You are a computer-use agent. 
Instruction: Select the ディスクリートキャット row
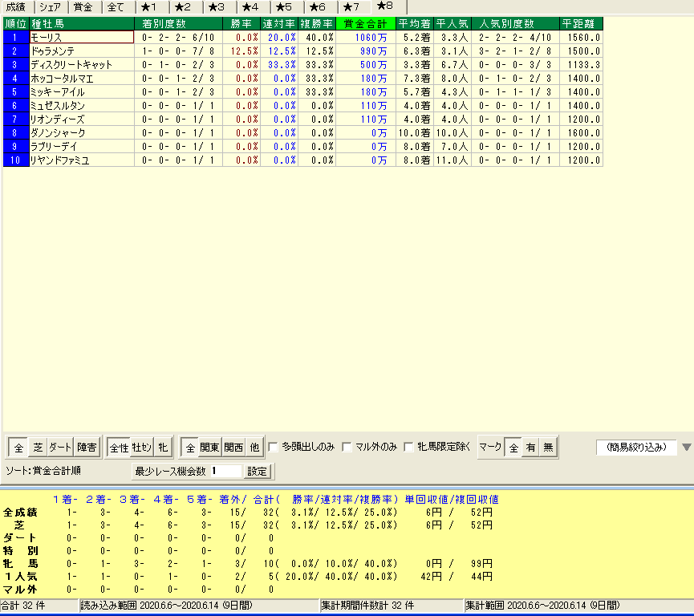pos(302,65)
